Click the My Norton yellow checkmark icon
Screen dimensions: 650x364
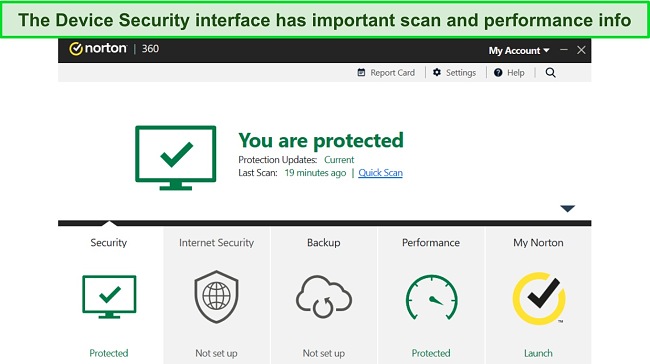click(539, 298)
